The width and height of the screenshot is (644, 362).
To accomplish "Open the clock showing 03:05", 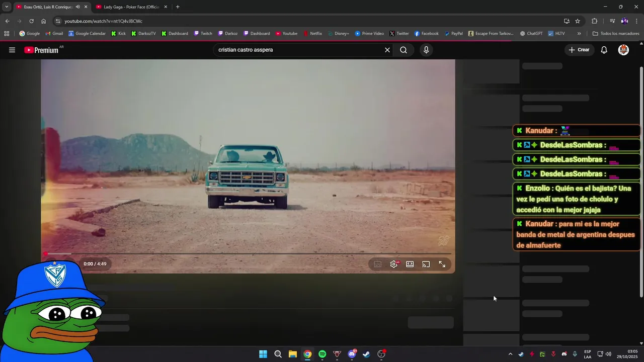I will [x=627, y=354].
